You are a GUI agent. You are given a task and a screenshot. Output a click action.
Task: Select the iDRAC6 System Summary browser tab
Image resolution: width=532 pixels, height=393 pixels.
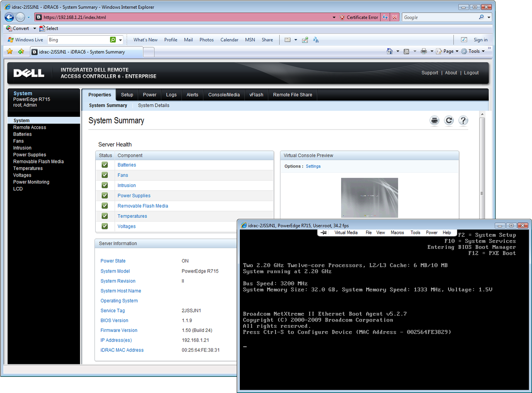[x=86, y=52]
